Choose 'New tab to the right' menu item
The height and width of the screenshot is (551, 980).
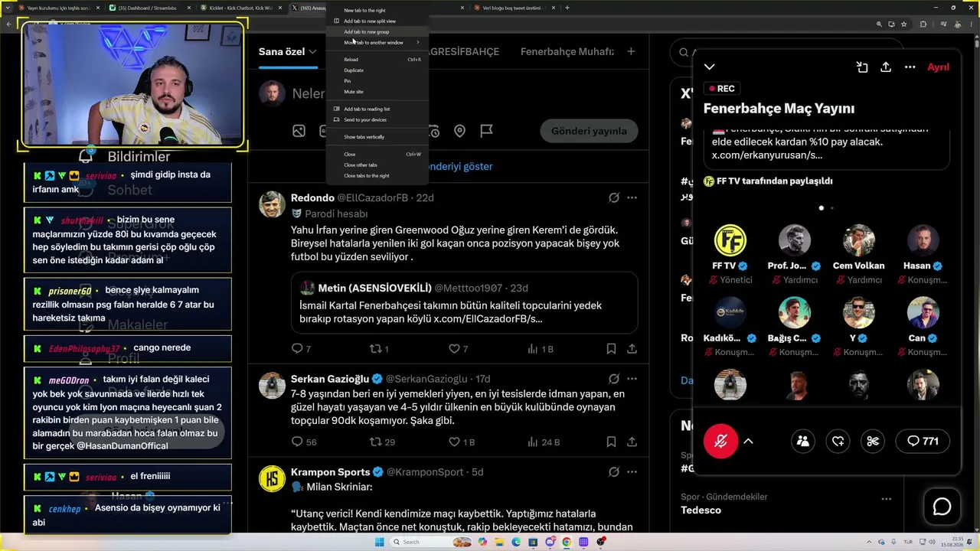(376, 11)
